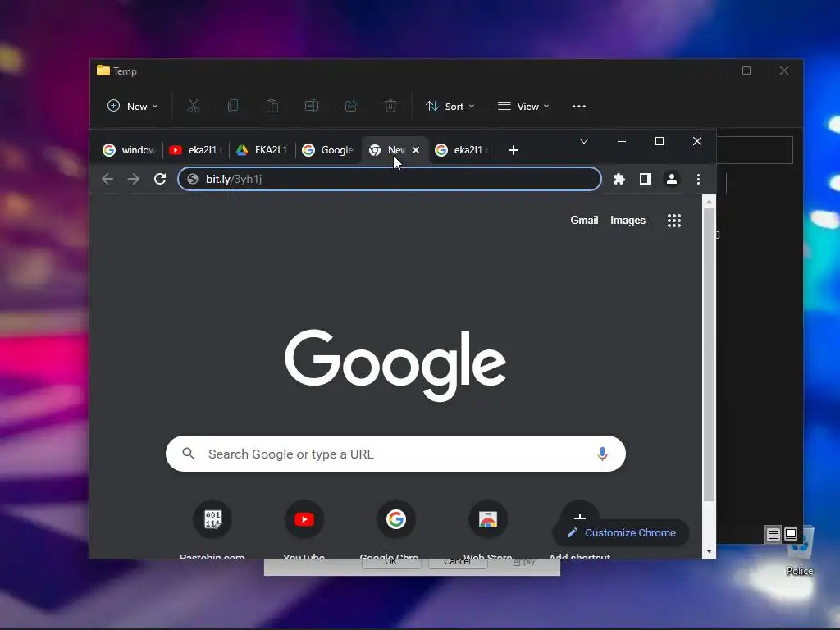Click Paste icon in Temp window toolbar
Image resolution: width=840 pixels, height=630 pixels.
(x=272, y=106)
